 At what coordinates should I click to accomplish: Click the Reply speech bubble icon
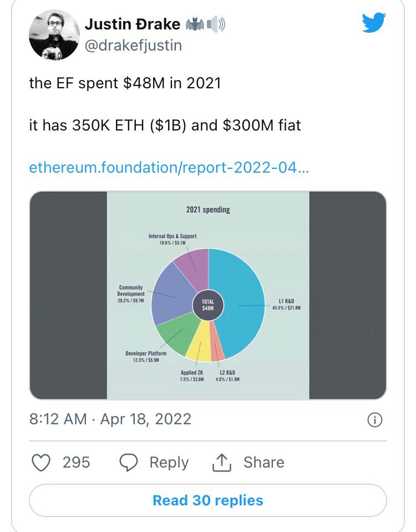coord(129,462)
